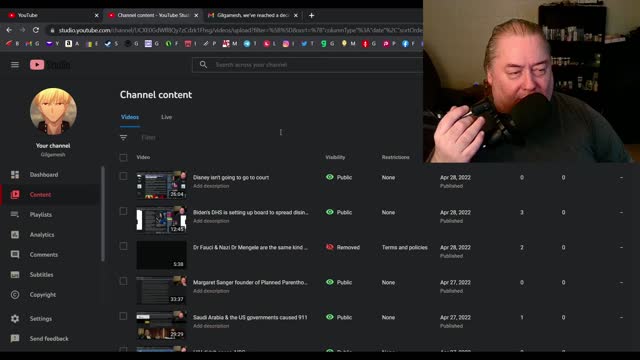Open Public visibility dropdown for Margaret Sanger video
The image size is (640, 360).
tap(339, 282)
